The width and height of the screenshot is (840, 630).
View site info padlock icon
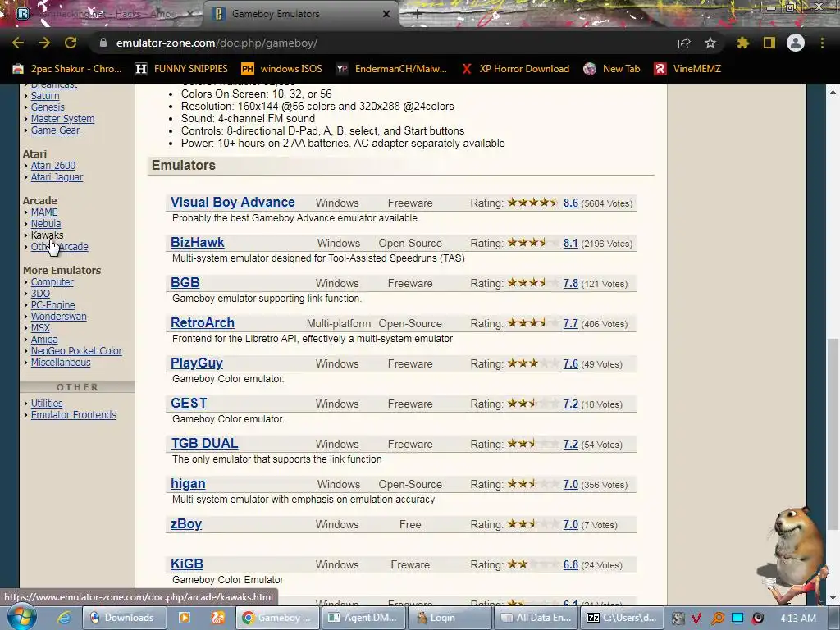(103, 43)
